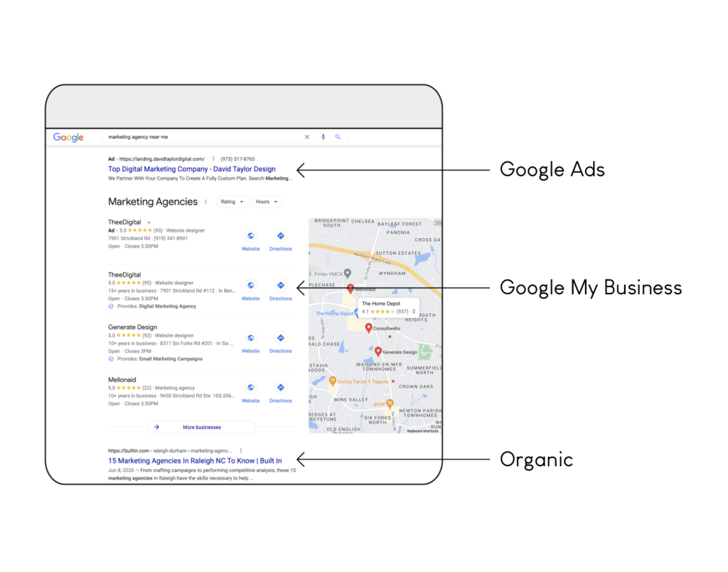Click the landing.davidtaylordigital.com ad URL
728x572 pixels.
[161, 158]
